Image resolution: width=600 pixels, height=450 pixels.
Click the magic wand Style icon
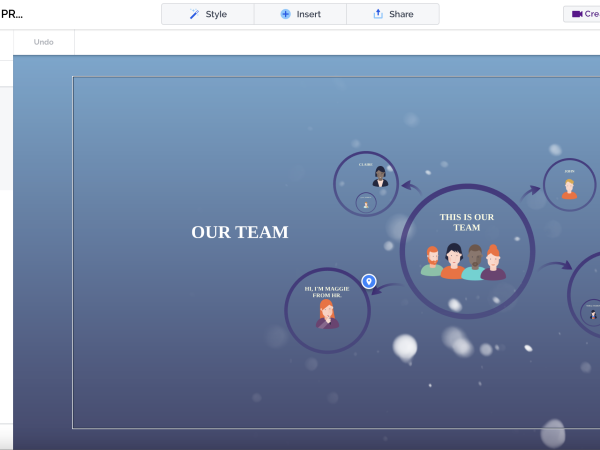point(194,14)
